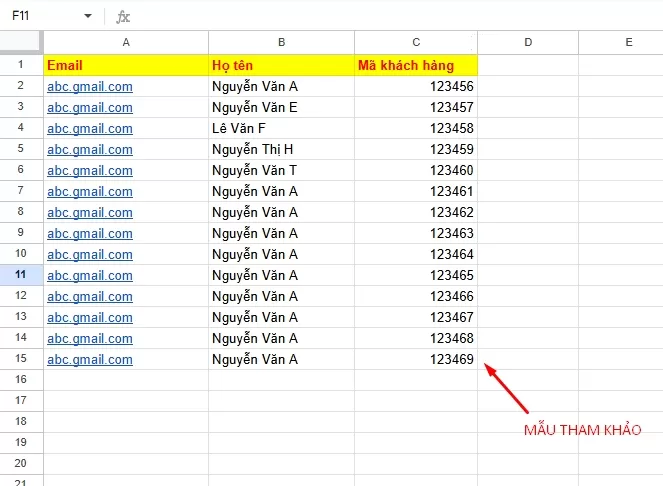The image size is (663, 486).
Task: Click Nguyễn Văn A in row 11
Action: (282, 275)
